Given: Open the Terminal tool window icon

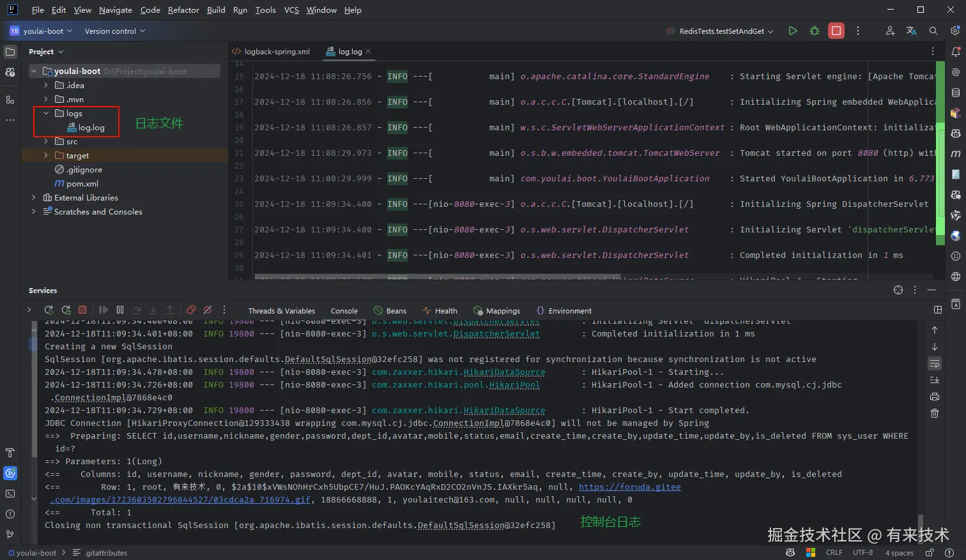Looking at the screenshot, I should (10, 494).
